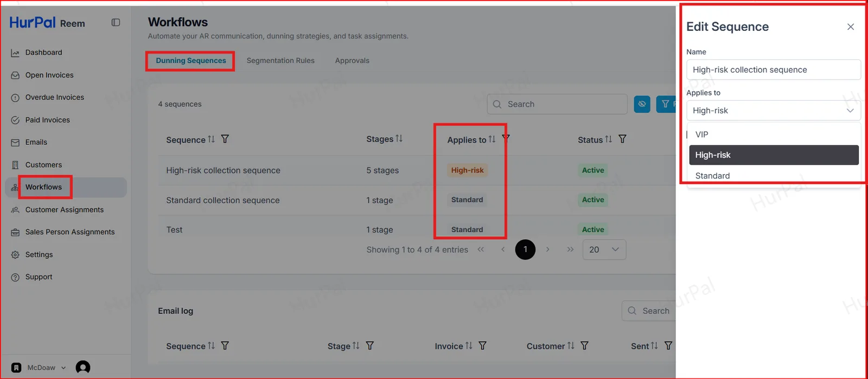This screenshot has height=379, width=868.
Task: Open the Customers section
Action: pyautogui.click(x=43, y=165)
